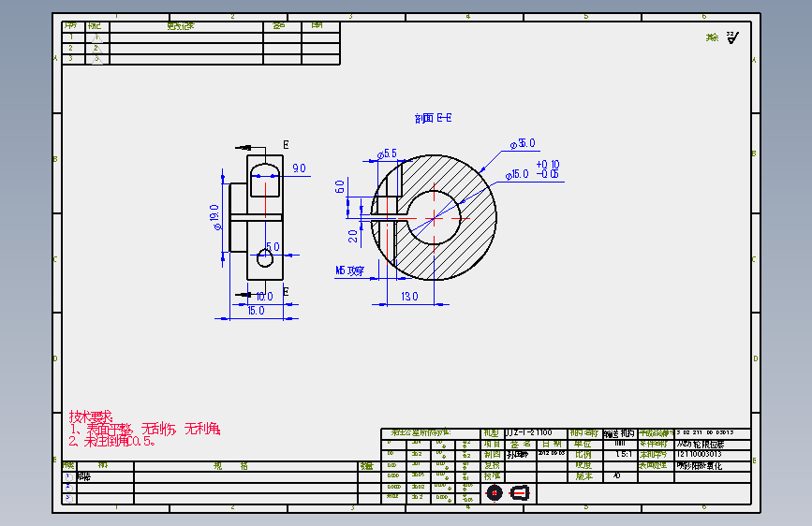
Task: Click the 日期 column header in title block
Action: tap(552, 444)
